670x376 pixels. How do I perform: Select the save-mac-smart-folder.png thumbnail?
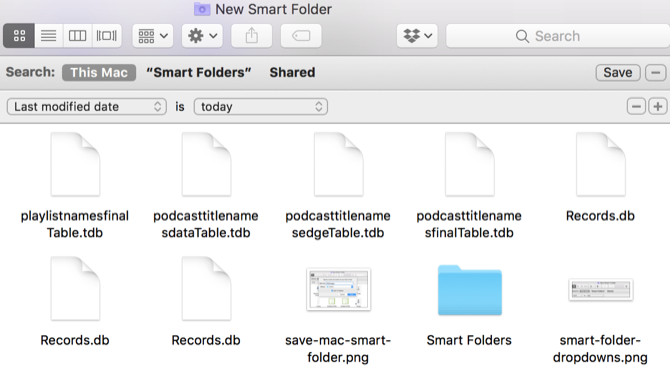tap(338, 289)
